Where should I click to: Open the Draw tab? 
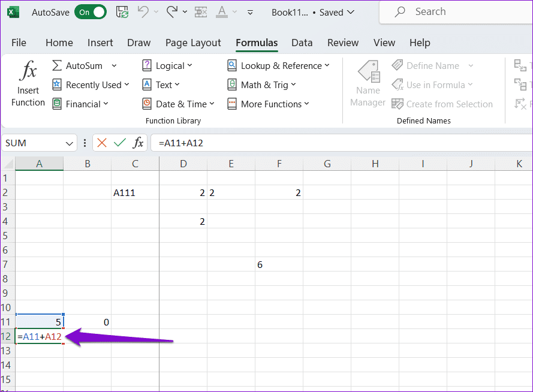pyautogui.click(x=138, y=43)
